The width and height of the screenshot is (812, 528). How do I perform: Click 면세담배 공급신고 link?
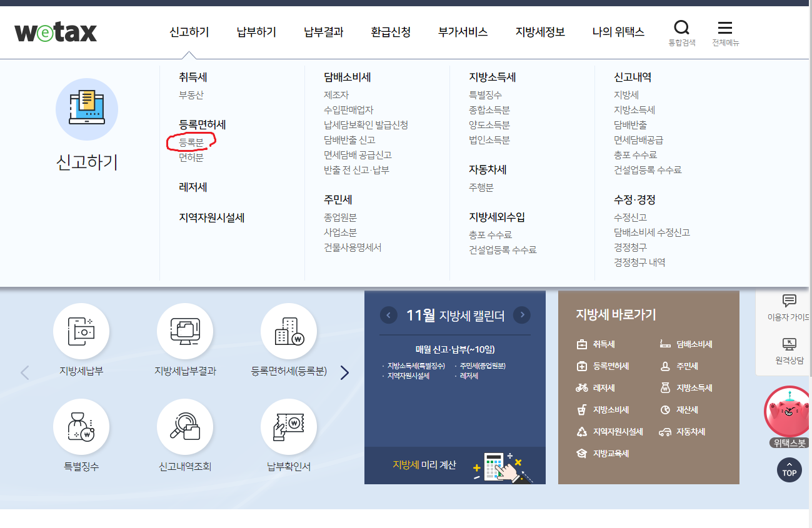pos(358,155)
